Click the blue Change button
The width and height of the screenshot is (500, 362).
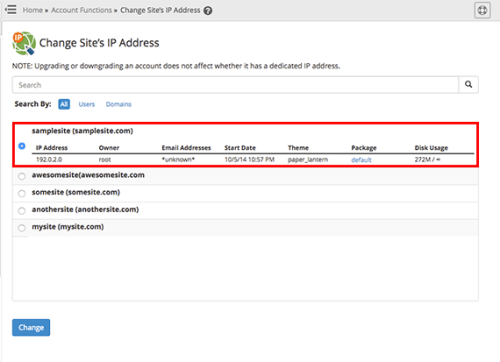[31, 327]
